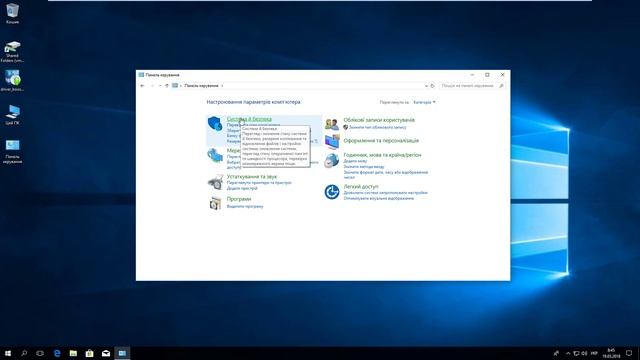This screenshot has height=360, width=640.
Task: Open the Легкий доступ heading
Action: tap(361, 187)
